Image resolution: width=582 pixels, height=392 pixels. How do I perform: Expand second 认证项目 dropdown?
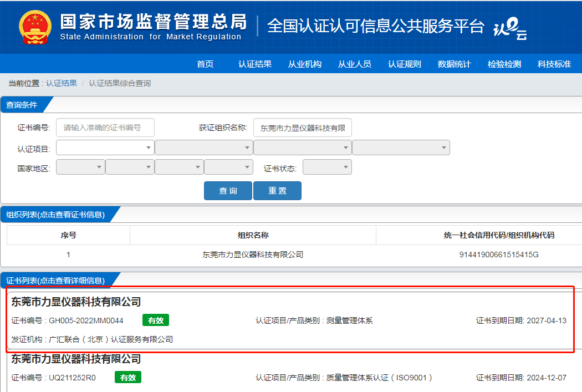204,147
